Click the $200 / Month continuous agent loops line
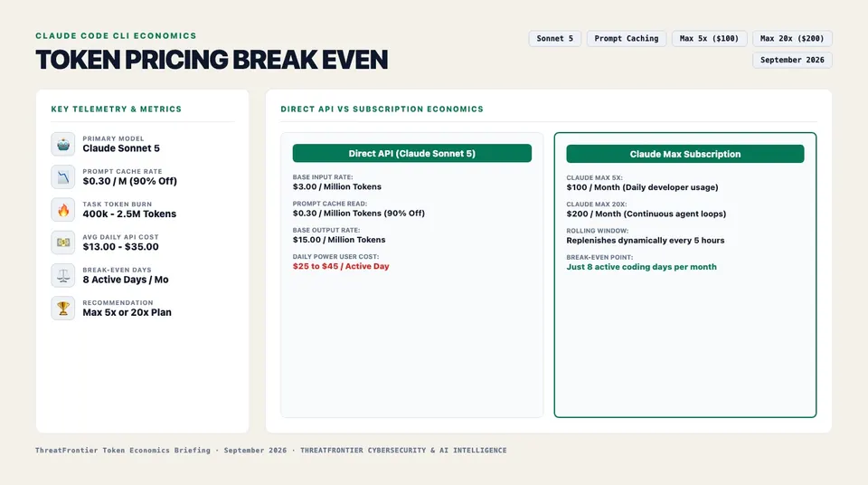868x485 pixels. [x=646, y=214]
